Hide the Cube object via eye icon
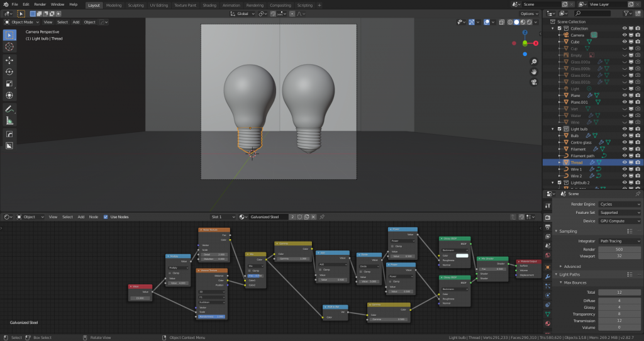This screenshot has height=341, width=644. [x=625, y=42]
